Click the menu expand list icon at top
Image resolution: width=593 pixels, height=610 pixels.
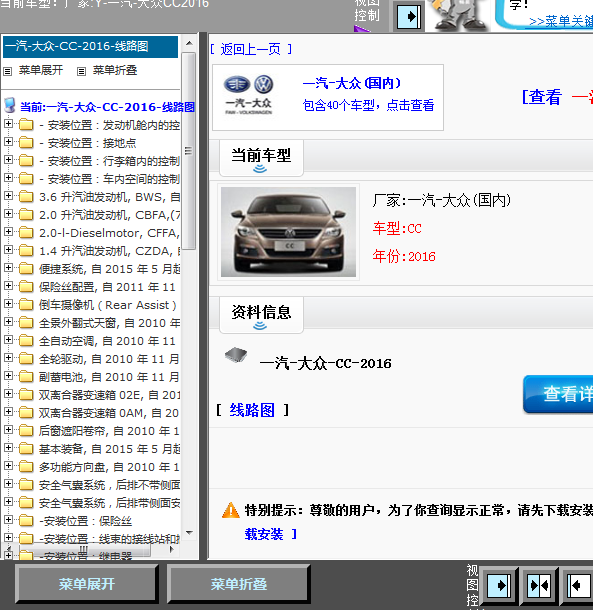tap(7, 71)
